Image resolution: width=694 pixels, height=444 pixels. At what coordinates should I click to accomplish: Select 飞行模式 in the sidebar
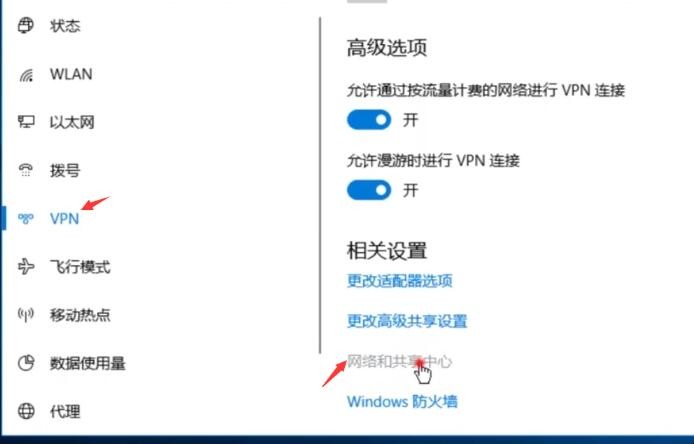tap(80, 267)
